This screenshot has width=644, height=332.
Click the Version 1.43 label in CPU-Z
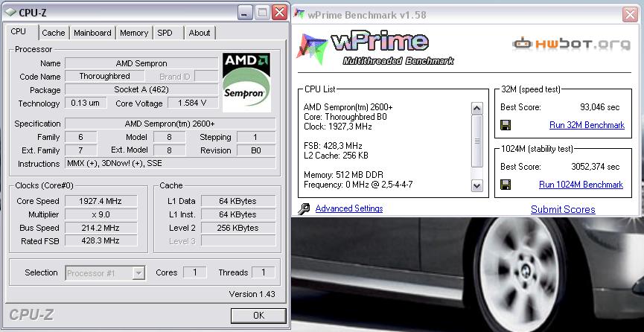click(252, 294)
